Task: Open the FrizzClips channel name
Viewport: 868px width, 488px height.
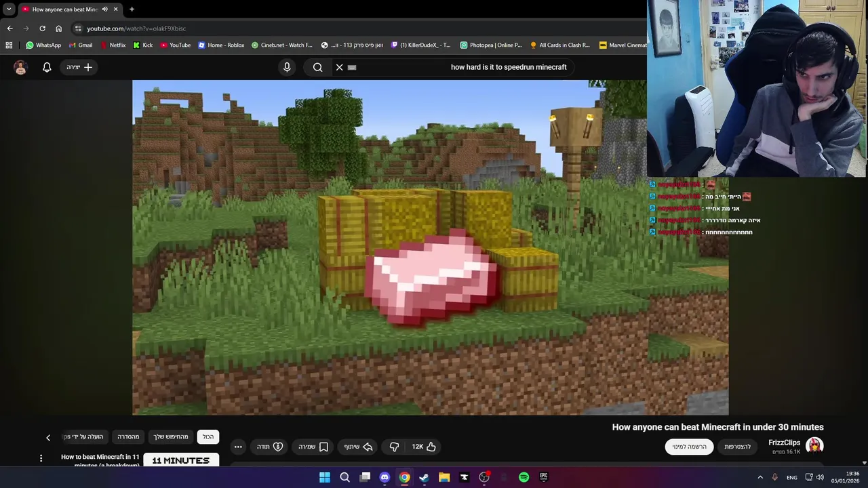Action: 784,443
